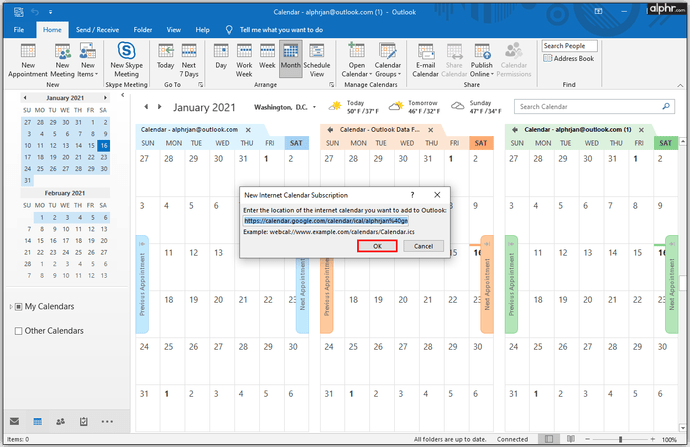
Task: Open the New Items menu
Action: coord(88,60)
